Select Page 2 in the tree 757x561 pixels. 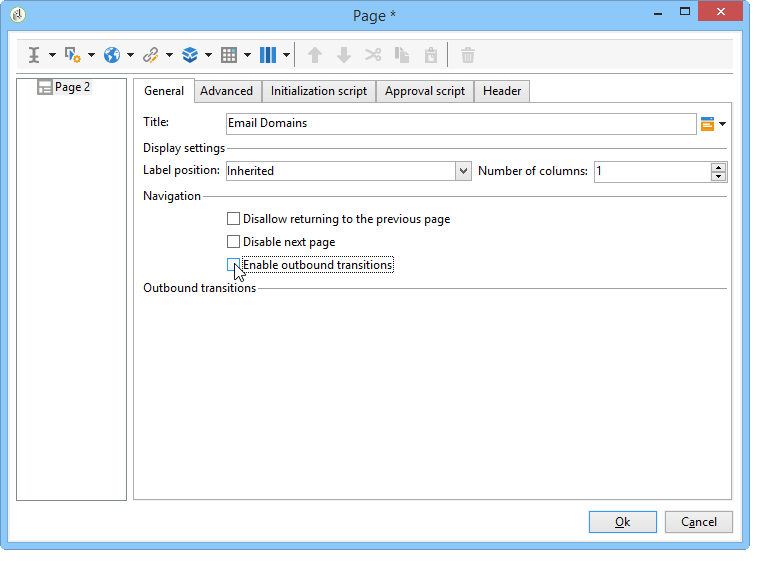click(72, 87)
